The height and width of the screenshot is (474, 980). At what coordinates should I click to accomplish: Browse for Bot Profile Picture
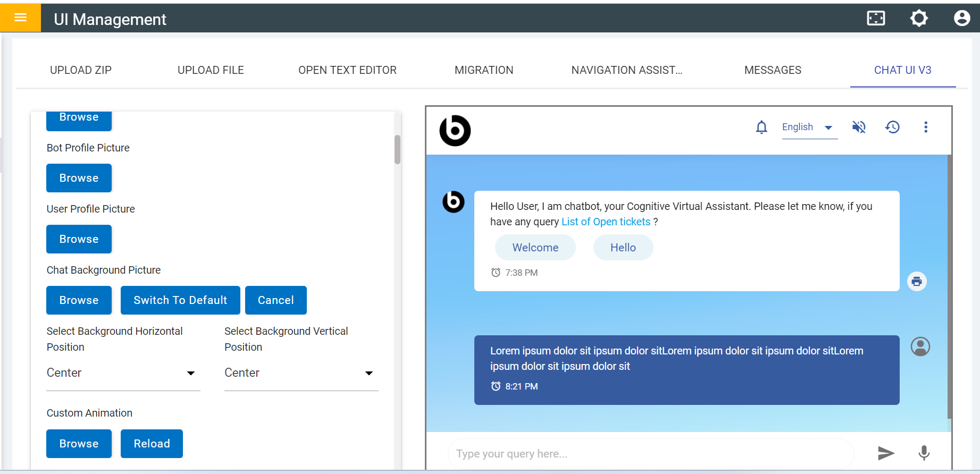click(x=79, y=178)
